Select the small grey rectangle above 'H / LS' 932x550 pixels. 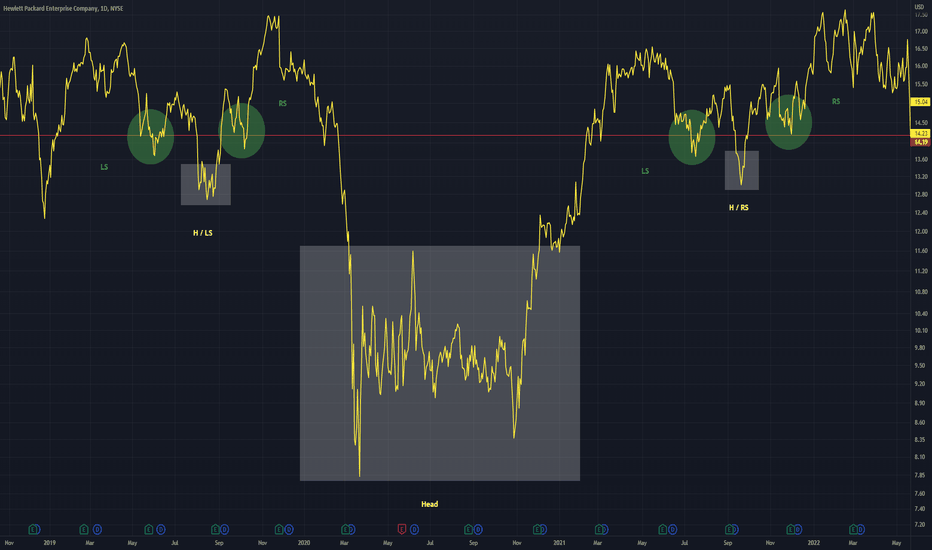click(x=206, y=184)
